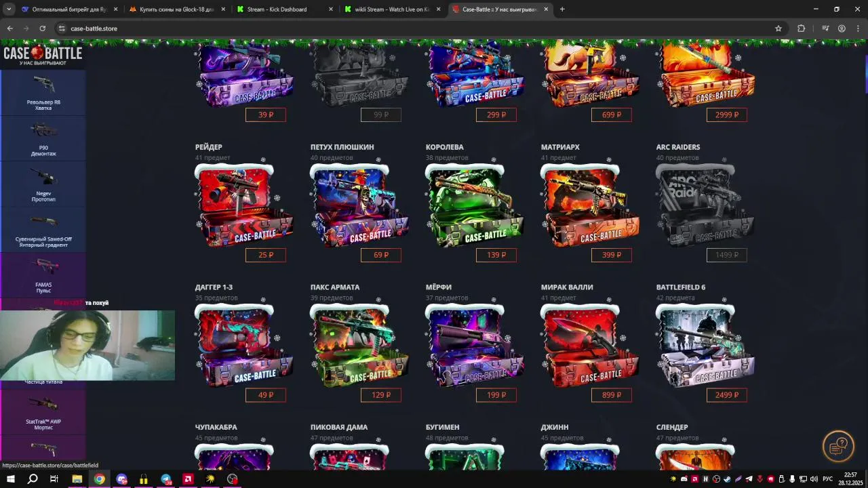Open Discord from the taskbar
The width and height of the screenshot is (868, 488).
121,479
